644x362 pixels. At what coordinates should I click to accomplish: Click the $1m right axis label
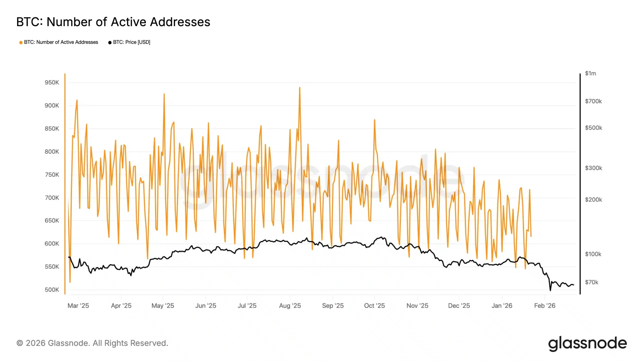click(590, 73)
